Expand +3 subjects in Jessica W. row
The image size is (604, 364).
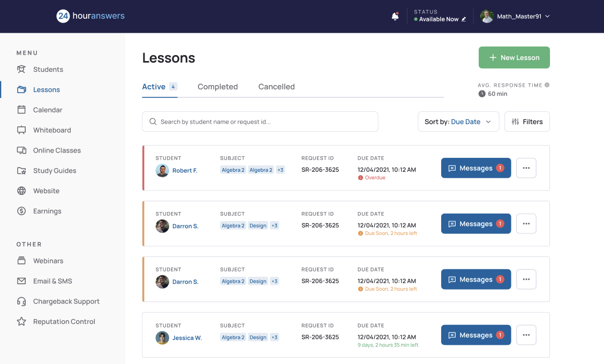pos(274,337)
